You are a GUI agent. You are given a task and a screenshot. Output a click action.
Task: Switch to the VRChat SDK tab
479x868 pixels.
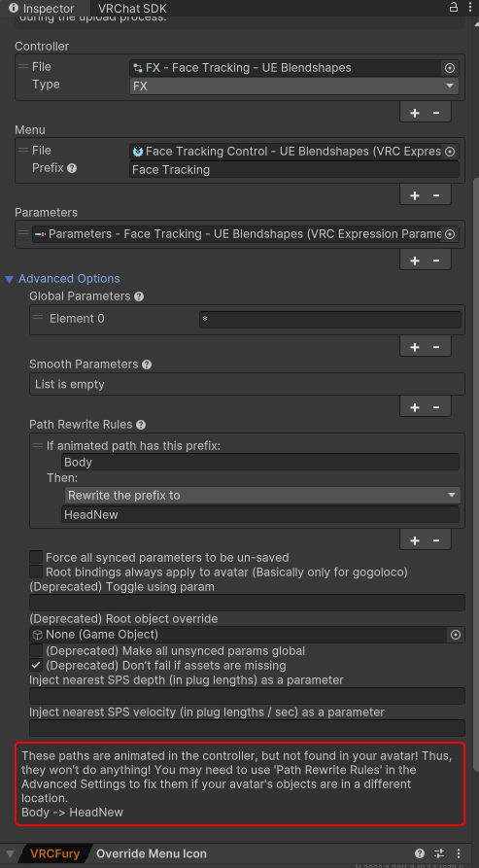132,9
